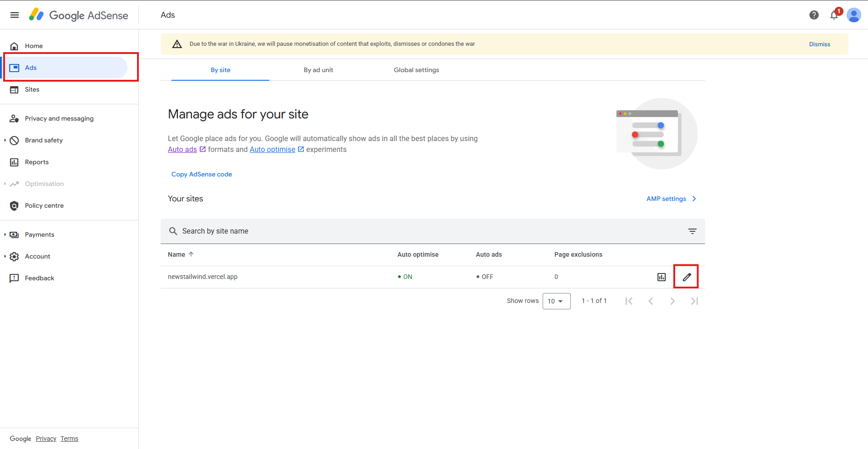This screenshot has width=868, height=449.
Task: Switch to the By ad unit tab
Action: pyautogui.click(x=318, y=70)
